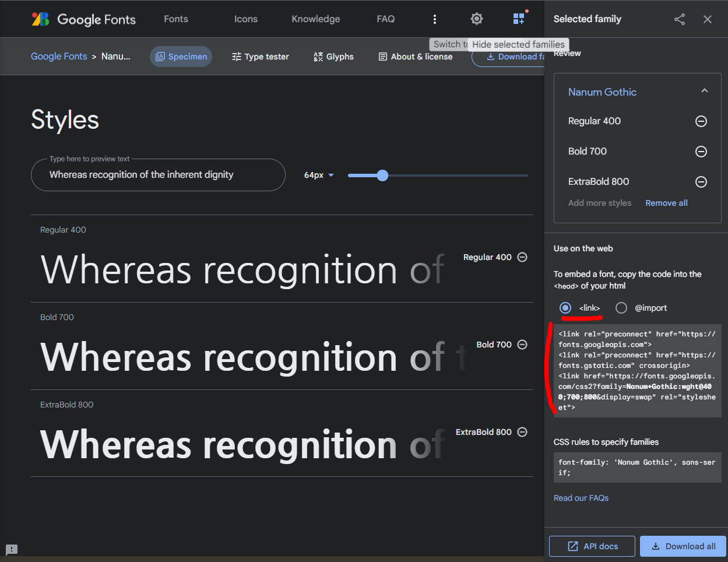Collapse the Nanum Gothic family section
The width and height of the screenshot is (728, 562).
point(705,91)
